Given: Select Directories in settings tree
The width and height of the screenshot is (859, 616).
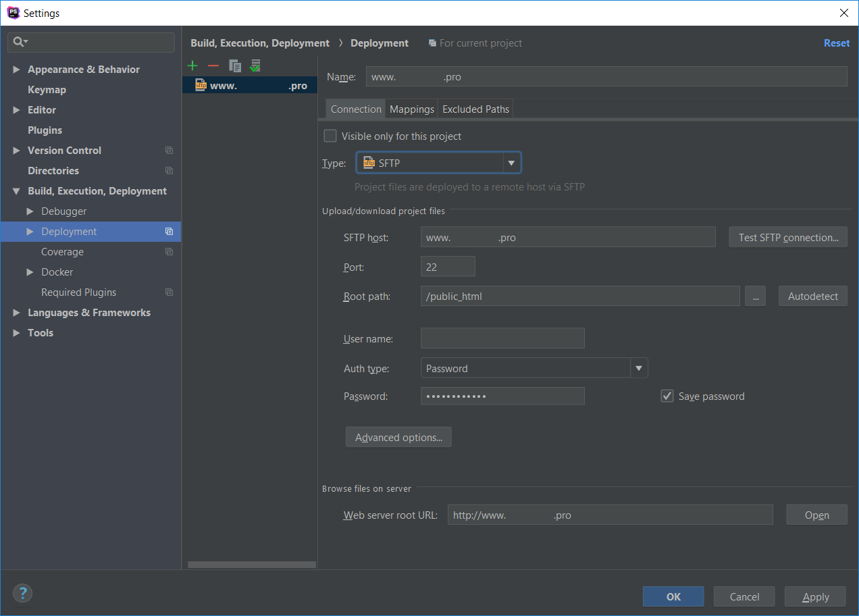Looking at the screenshot, I should click(x=53, y=171).
